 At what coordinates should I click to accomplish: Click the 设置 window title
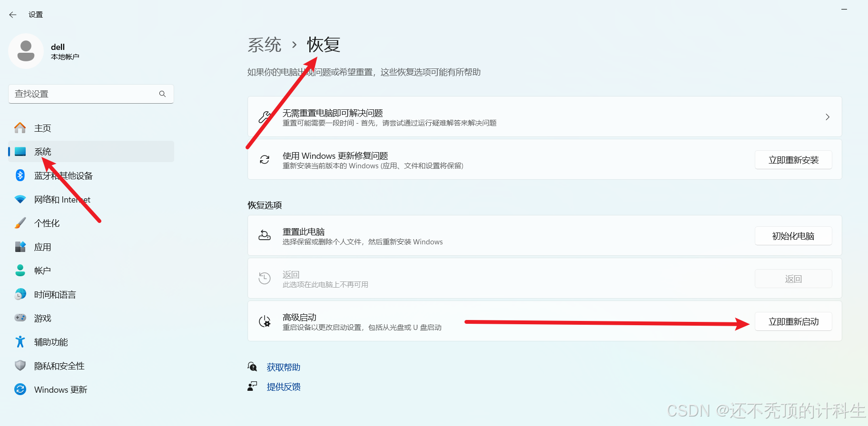point(36,15)
